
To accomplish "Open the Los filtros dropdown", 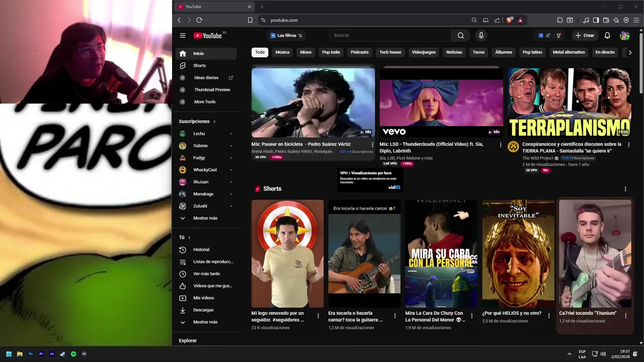I will coord(286,35).
